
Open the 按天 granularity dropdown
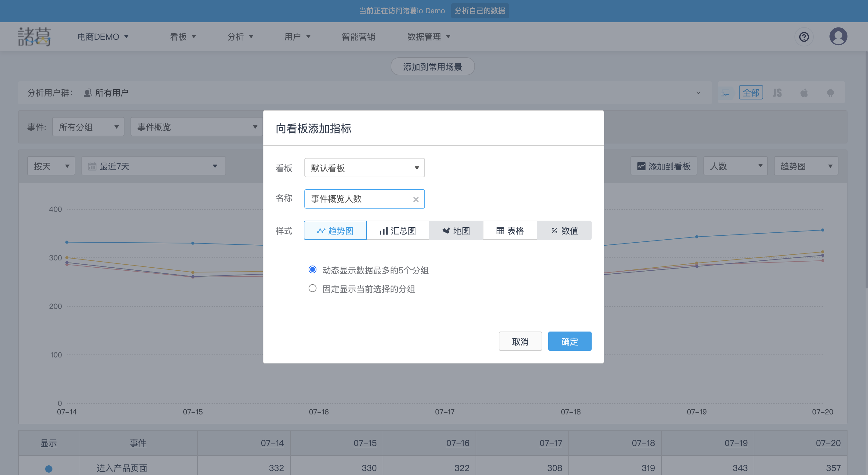tap(51, 166)
